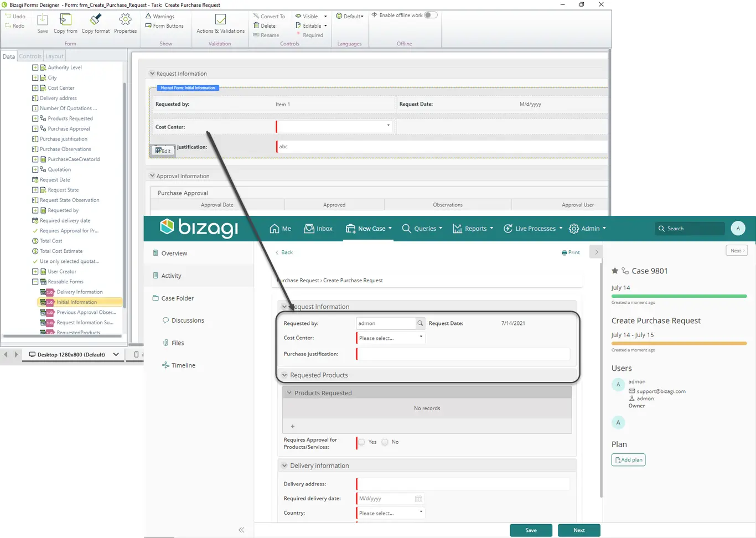
Task: Select No for Requires Approval
Action: point(385,442)
